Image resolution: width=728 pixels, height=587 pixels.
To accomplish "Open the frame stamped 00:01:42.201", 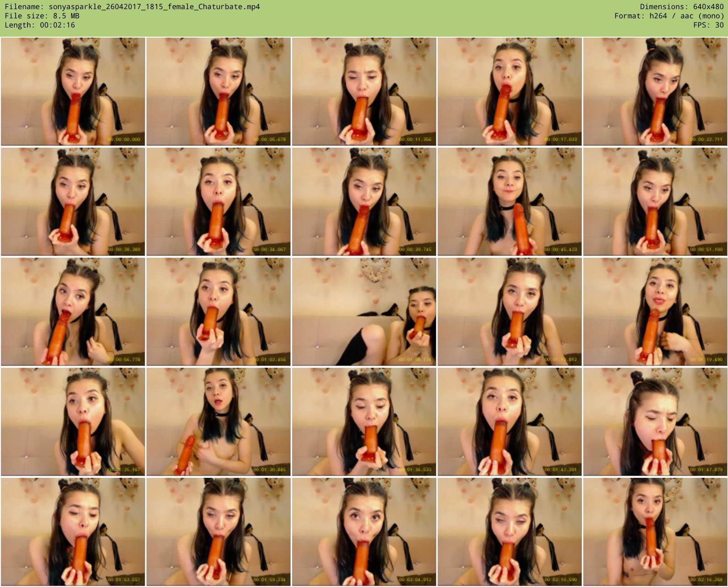I will pyautogui.click(x=509, y=422).
